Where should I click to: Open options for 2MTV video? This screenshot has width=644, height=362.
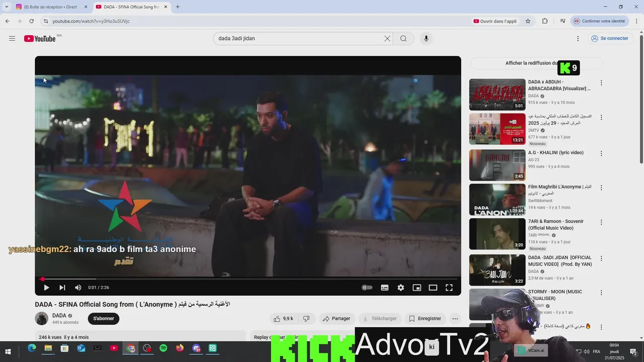pos(601,117)
